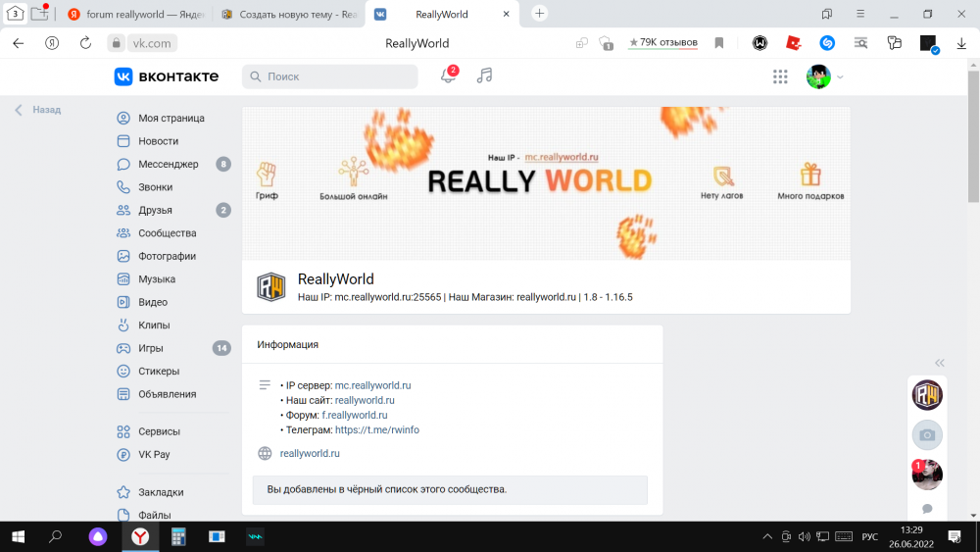Open chat with unread badge avatar
Viewport: 980px width, 552px height.
[927, 475]
